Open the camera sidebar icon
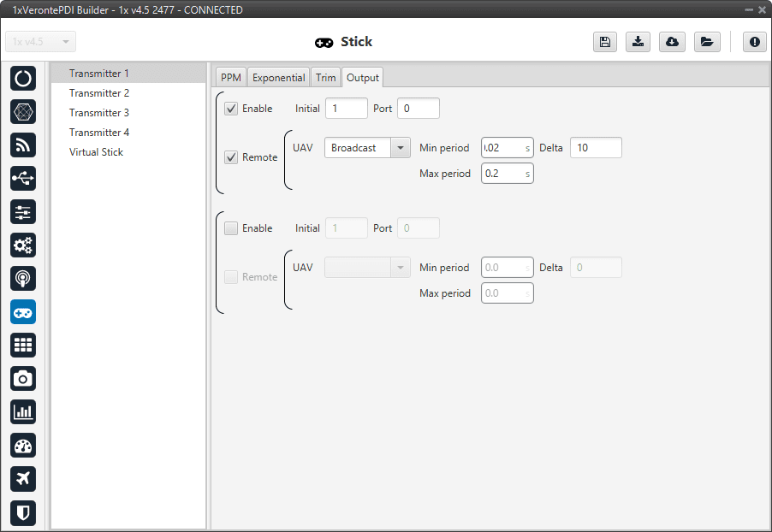Viewport: 772px width, 532px height. click(x=23, y=378)
